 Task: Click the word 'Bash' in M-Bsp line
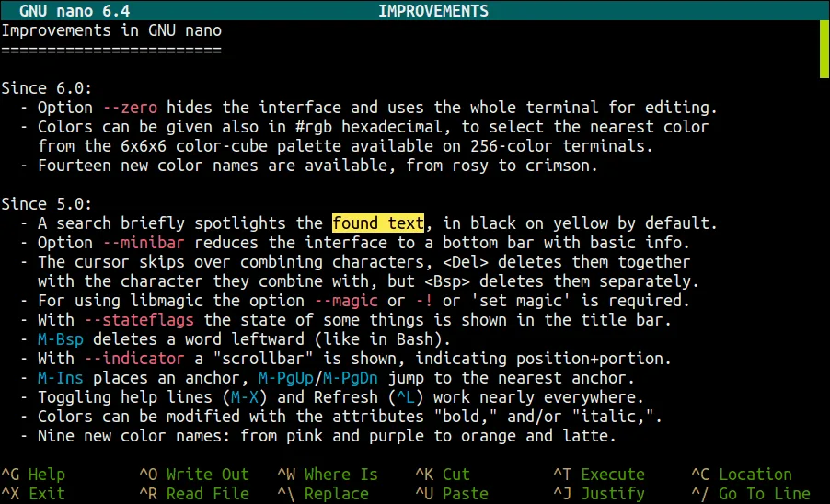415,339
